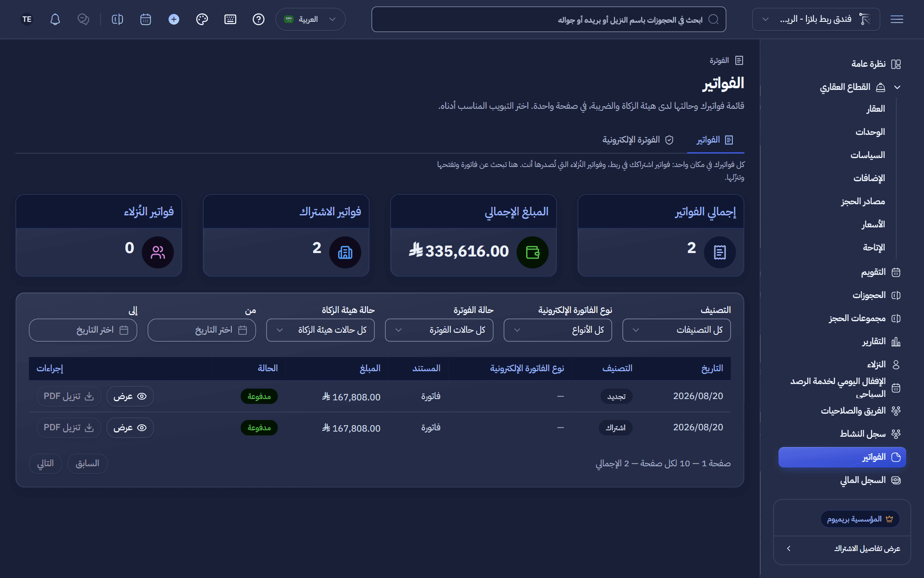The image size is (924, 578).
Task: View the تجديد invoice with عرض button
Action: point(130,396)
